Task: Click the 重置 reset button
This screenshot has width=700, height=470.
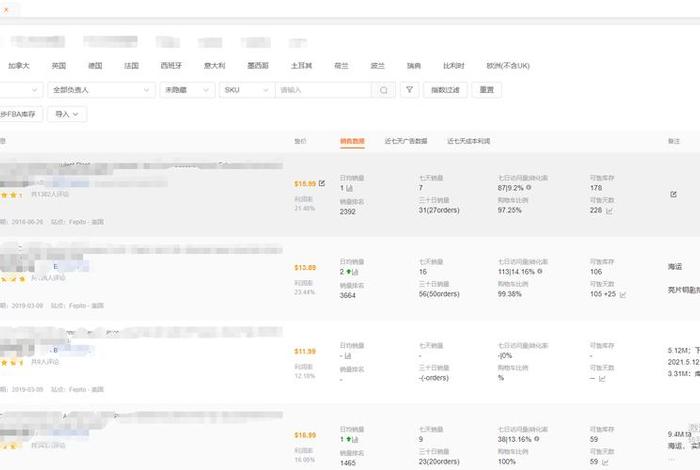Action: [487, 90]
